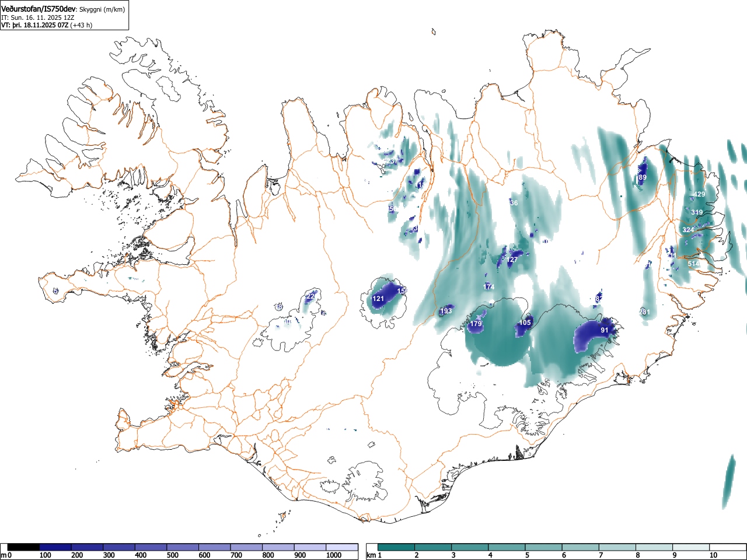
Task: Click the 300 tick label on m legend
Action: pos(109,555)
